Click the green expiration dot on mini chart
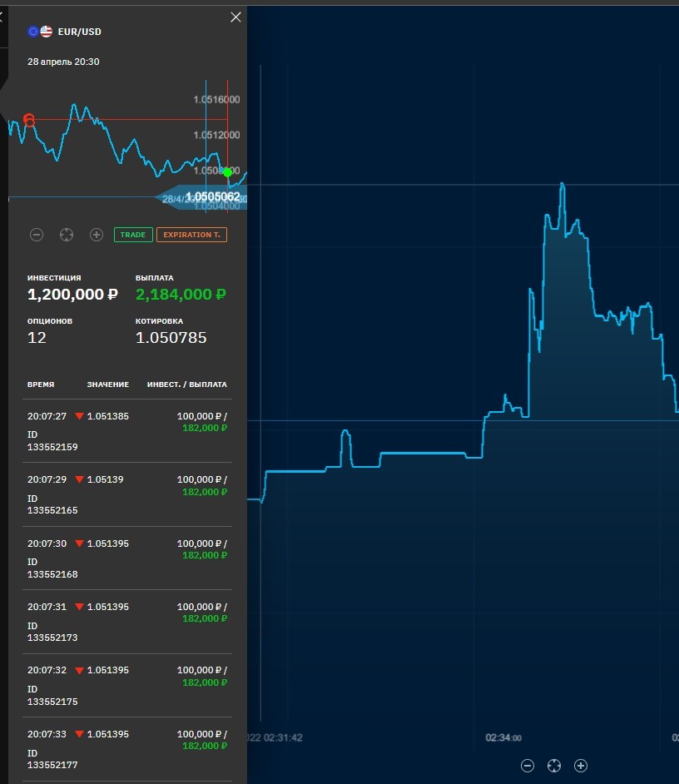Image resolution: width=679 pixels, height=784 pixels. click(227, 172)
